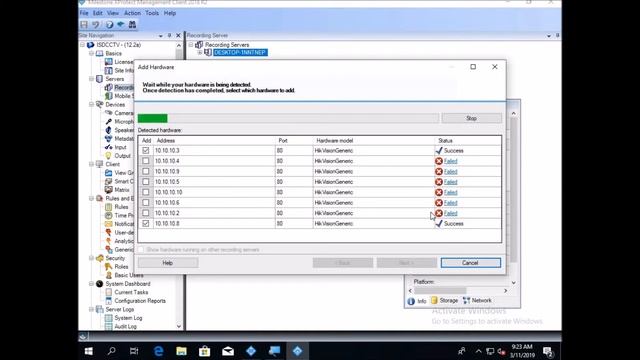Open the Failed link for 10.10.10.9
640x360 pixels.
(451, 171)
